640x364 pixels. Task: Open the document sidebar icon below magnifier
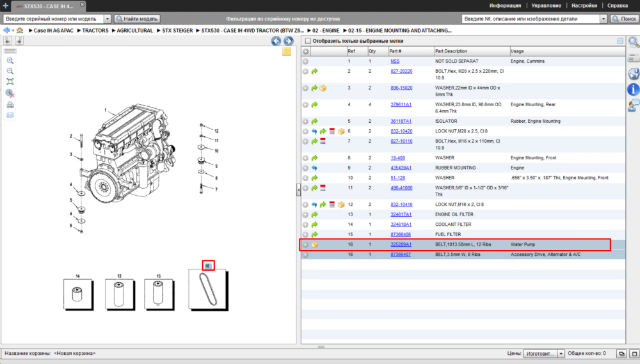pos(634,58)
